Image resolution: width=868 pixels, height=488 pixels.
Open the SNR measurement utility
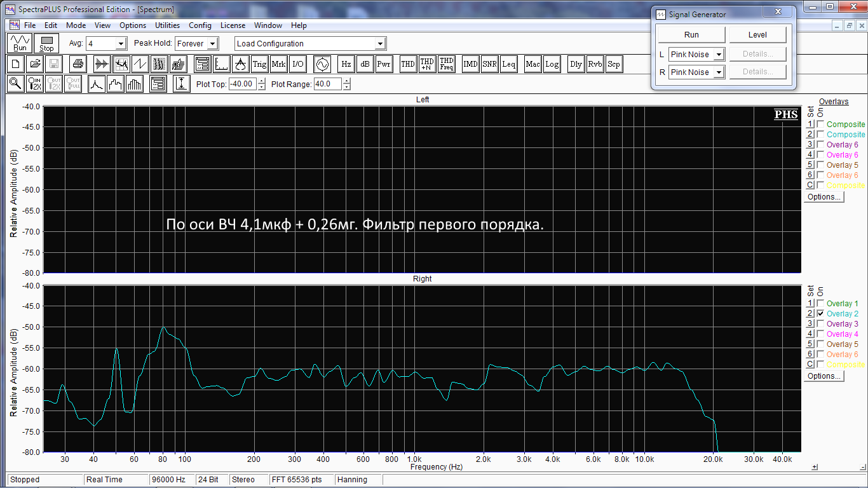click(489, 64)
